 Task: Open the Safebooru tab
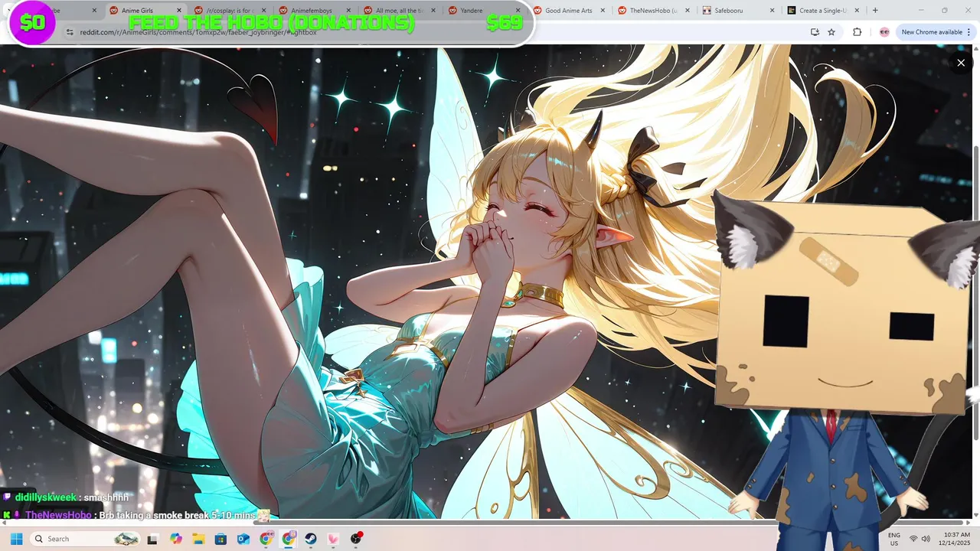click(729, 11)
